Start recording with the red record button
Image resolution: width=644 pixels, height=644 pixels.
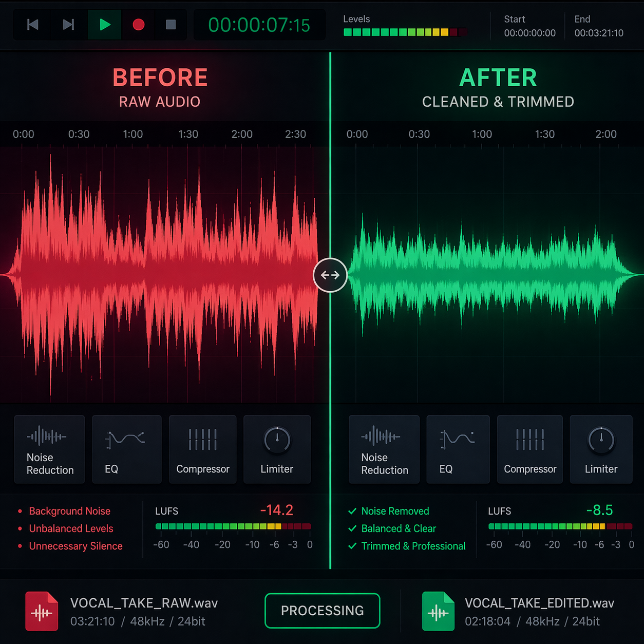138,25
